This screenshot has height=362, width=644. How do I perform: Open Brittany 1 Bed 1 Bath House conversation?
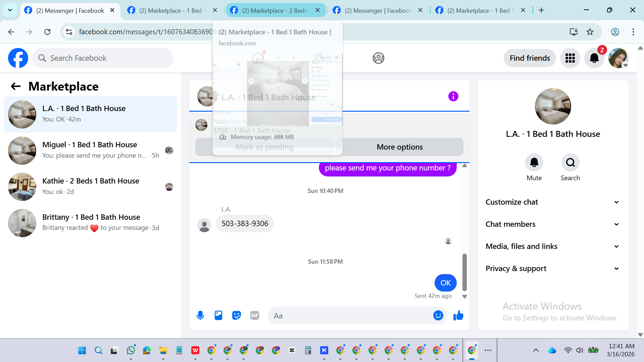91,223
